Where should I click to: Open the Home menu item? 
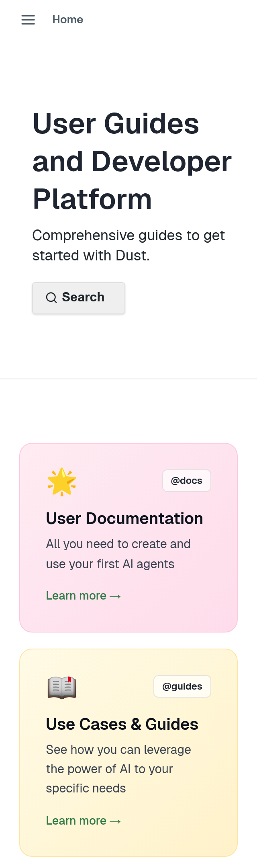pyautogui.click(x=67, y=19)
